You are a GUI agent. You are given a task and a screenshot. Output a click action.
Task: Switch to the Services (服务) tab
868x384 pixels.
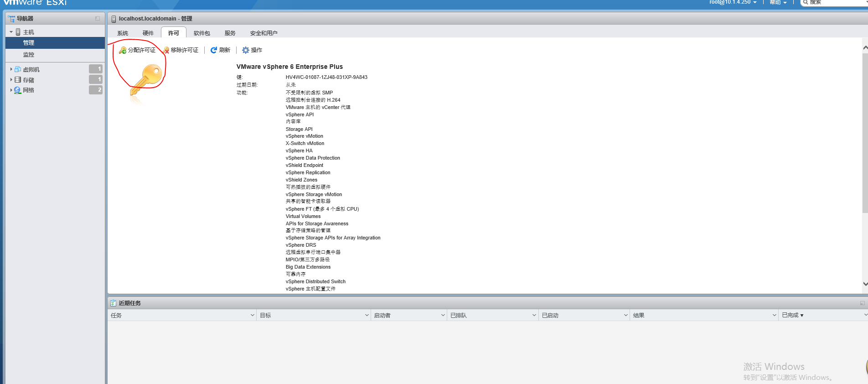pyautogui.click(x=230, y=33)
